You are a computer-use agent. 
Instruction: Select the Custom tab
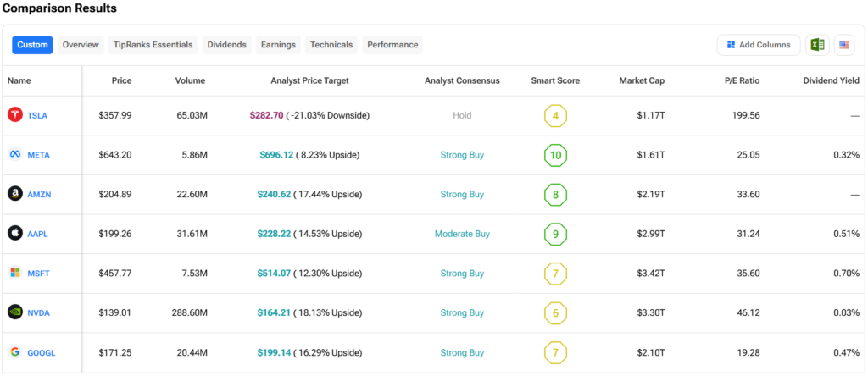pyautogui.click(x=32, y=45)
